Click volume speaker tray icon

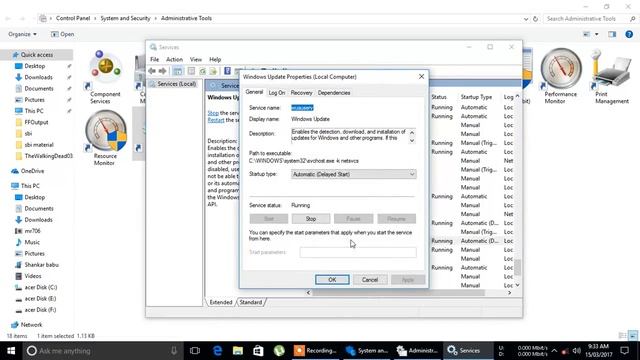[576, 351]
